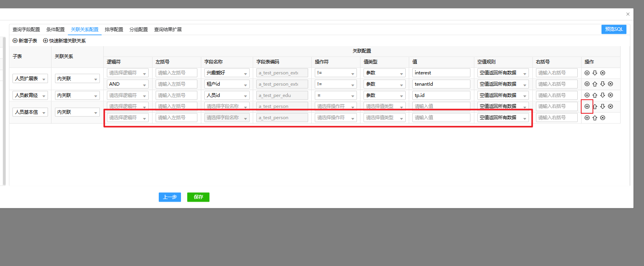Move the tenantId row up
The image size is (644, 266).
tap(594, 84)
